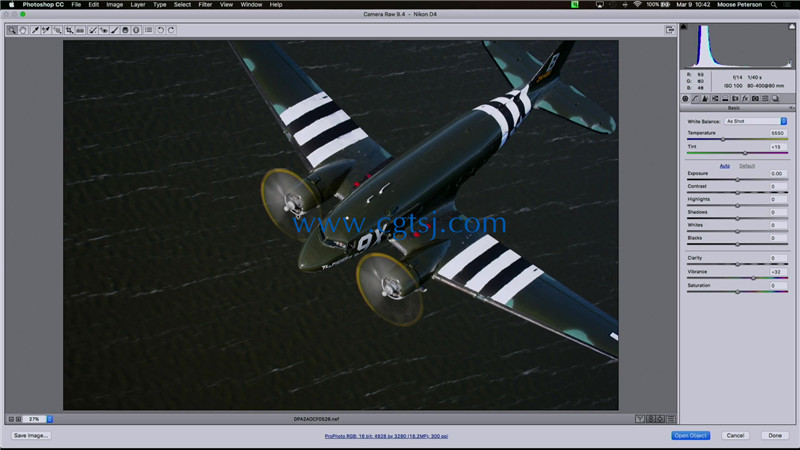Select the Crop tool

[69, 30]
